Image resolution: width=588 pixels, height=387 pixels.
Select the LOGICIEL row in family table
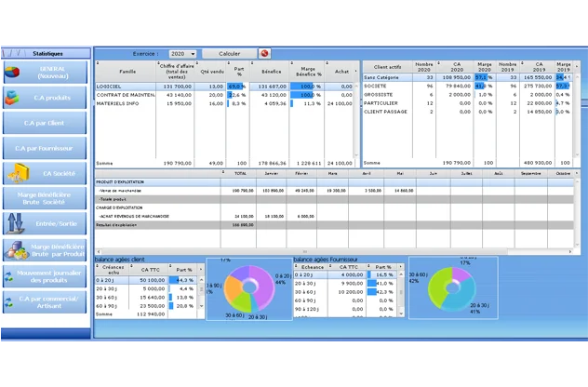tap(127, 86)
